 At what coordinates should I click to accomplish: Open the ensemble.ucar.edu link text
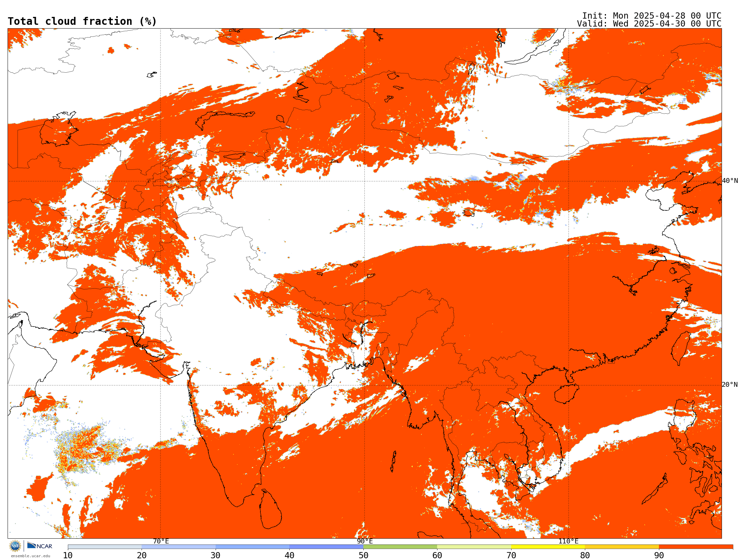(30, 556)
